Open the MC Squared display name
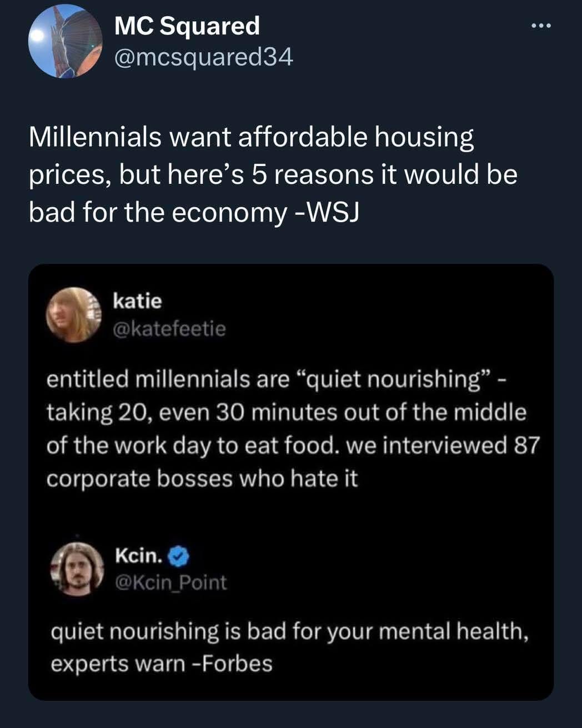Viewport: 582px width, 728px height. (x=187, y=26)
